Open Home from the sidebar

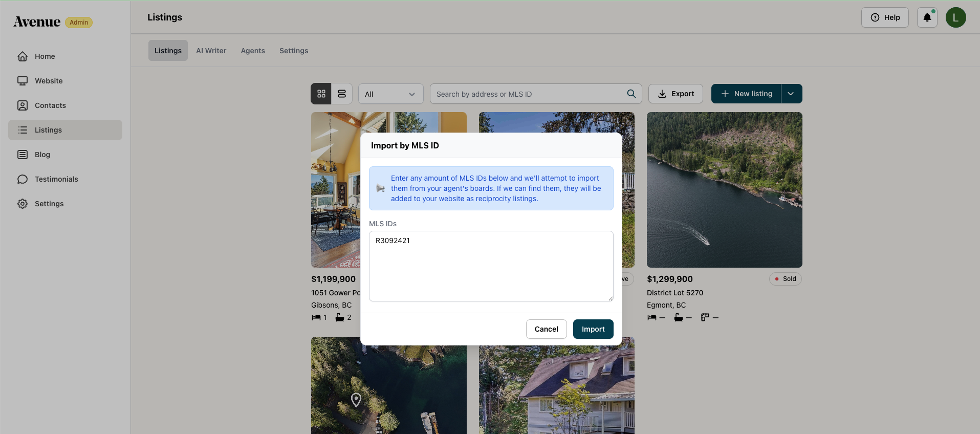click(65, 56)
